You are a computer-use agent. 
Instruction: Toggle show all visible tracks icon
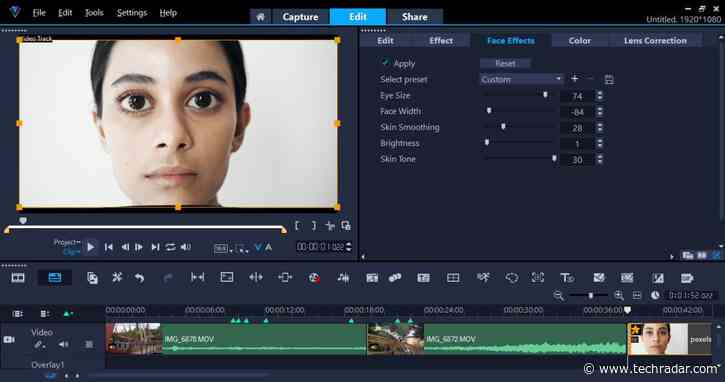coord(18,314)
